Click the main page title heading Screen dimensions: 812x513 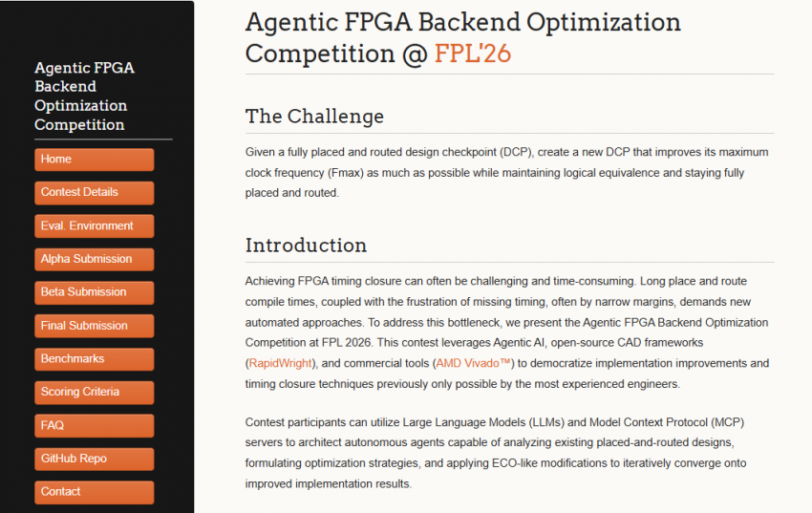click(462, 37)
